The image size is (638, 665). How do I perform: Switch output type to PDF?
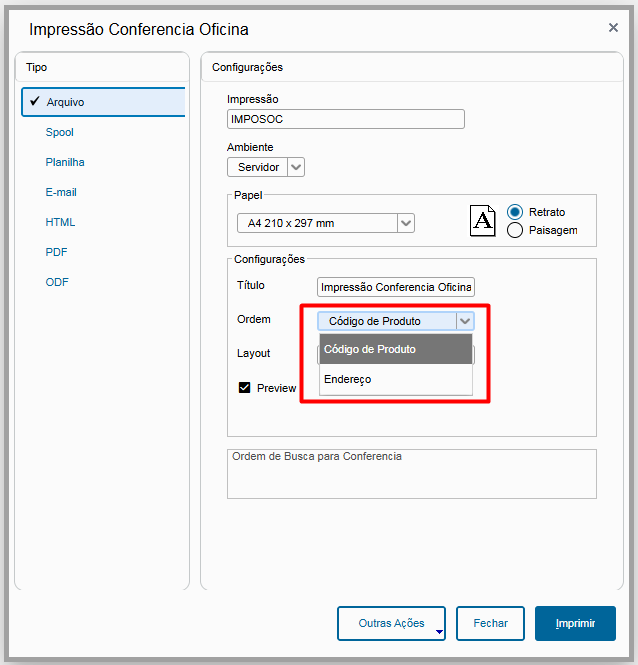click(x=56, y=252)
